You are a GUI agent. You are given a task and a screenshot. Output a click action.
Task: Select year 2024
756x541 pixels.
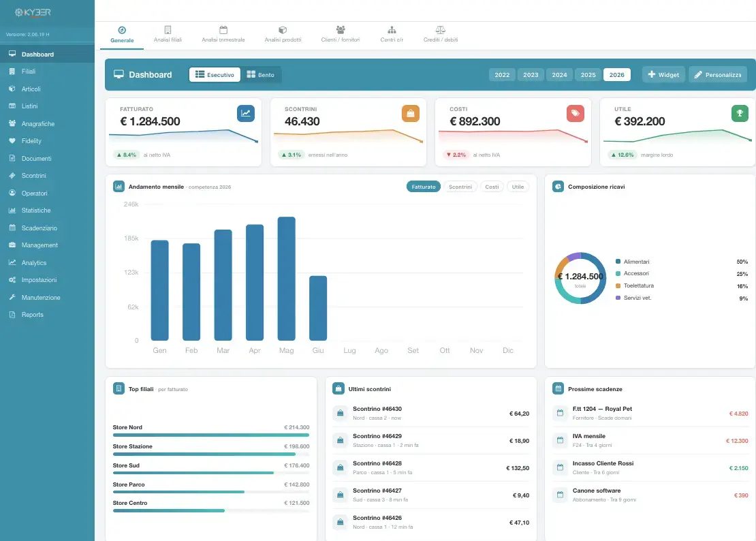coord(559,75)
